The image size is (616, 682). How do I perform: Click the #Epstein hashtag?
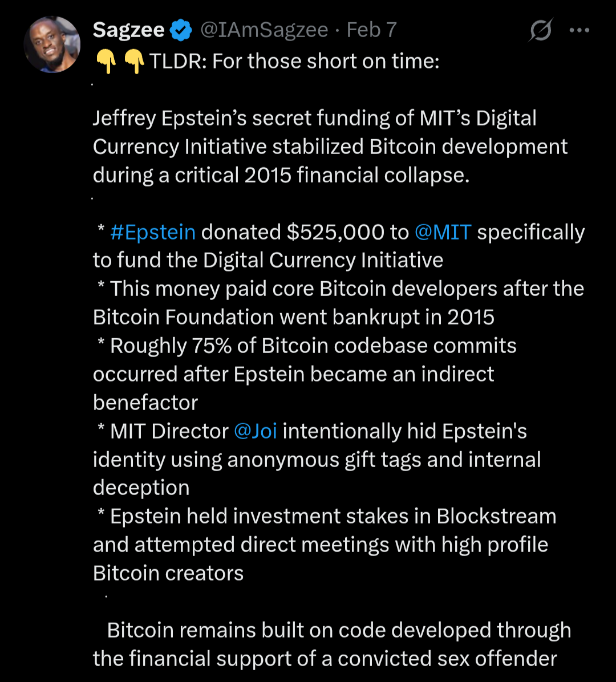click(152, 232)
